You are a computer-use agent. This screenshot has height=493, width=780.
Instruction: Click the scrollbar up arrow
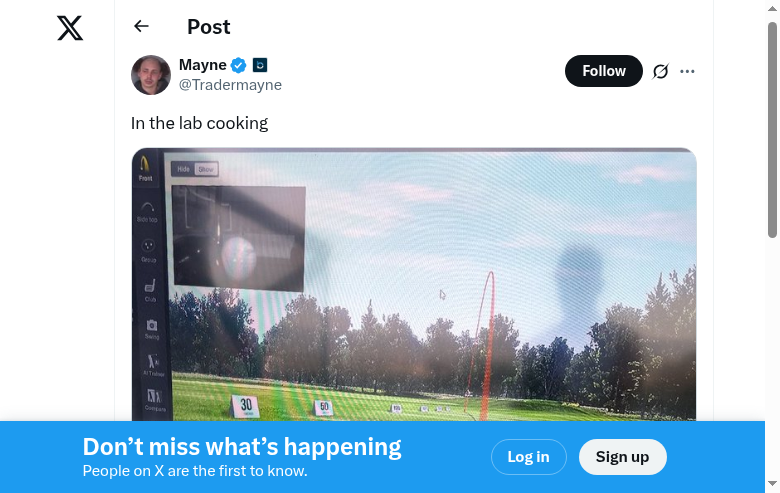coord(772,8)
